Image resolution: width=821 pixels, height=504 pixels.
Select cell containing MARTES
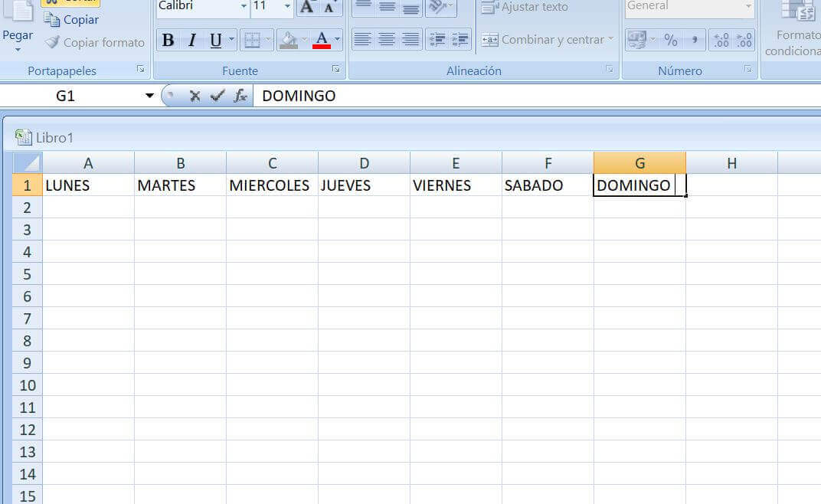point(180,185)
